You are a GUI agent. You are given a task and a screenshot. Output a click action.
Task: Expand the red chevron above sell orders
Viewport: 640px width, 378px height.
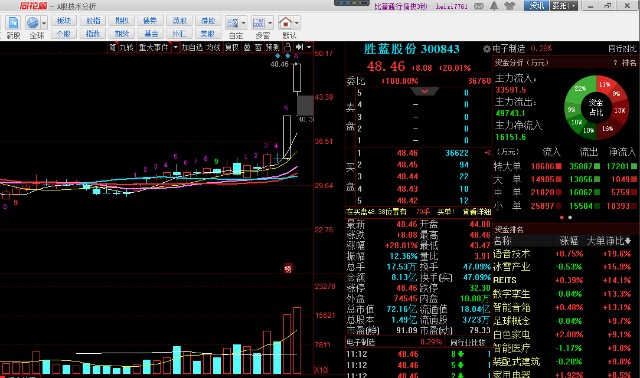coord(424,91)
